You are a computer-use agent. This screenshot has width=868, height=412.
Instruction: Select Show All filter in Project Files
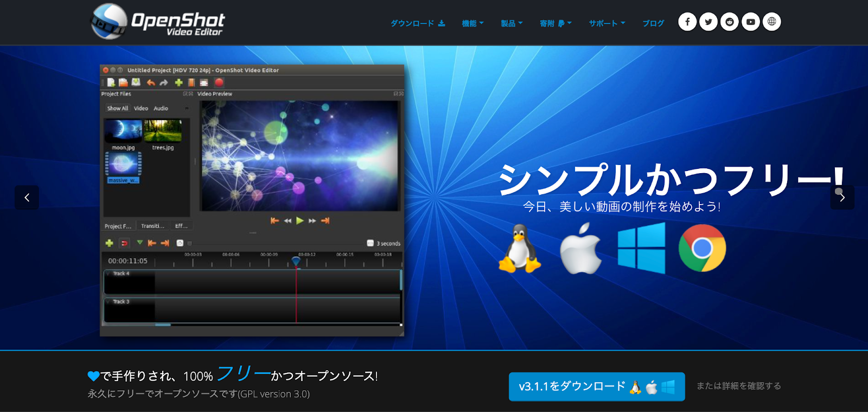point(118,109)
